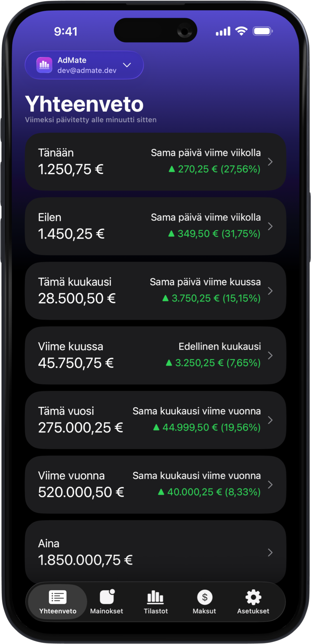311x644 pixels.
Task: Open the Tilastot bar chart icon
Action: click(155, 597)
